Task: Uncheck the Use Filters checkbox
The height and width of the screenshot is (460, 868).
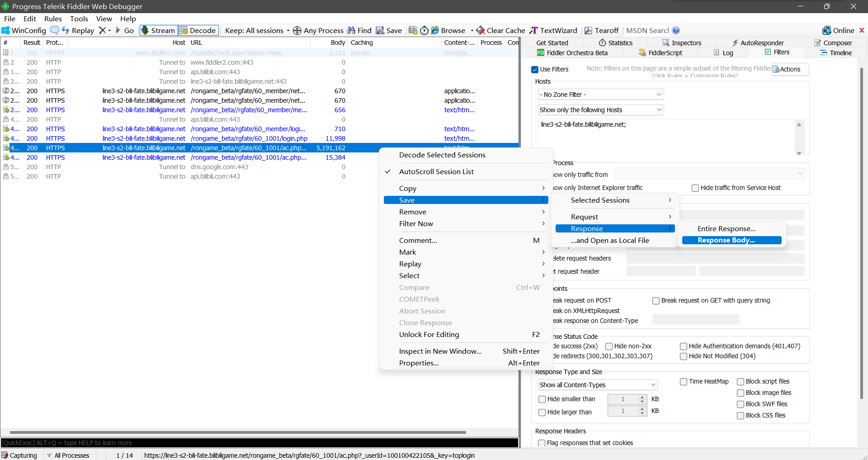Action: pyautogui.click(x=535, y=69)
